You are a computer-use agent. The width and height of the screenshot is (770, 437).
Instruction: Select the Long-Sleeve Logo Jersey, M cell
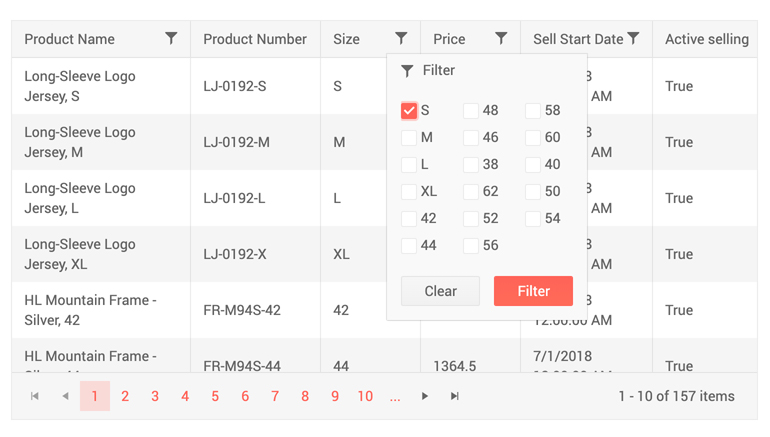click(x=101, y=142)
